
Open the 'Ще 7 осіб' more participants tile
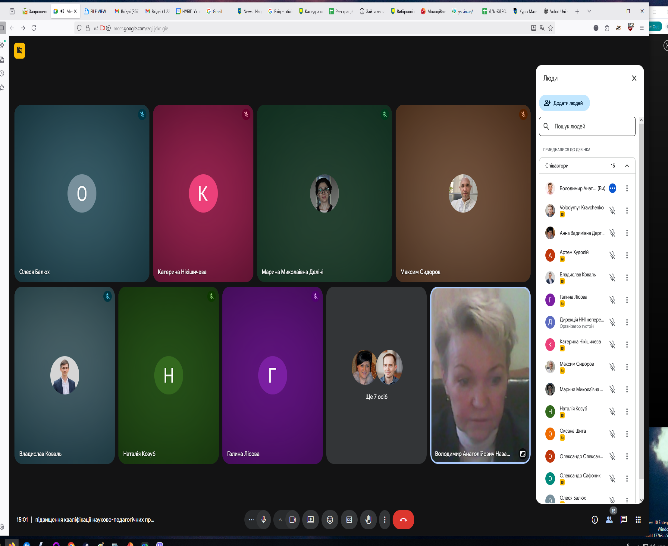376,375
